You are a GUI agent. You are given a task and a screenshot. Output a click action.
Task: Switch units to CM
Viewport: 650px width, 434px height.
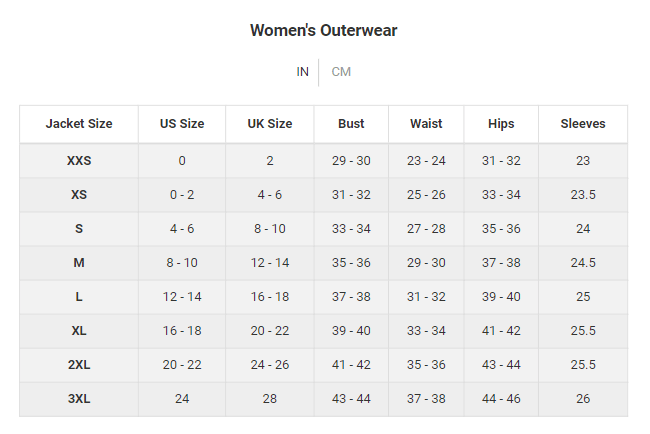click(341, 72)
